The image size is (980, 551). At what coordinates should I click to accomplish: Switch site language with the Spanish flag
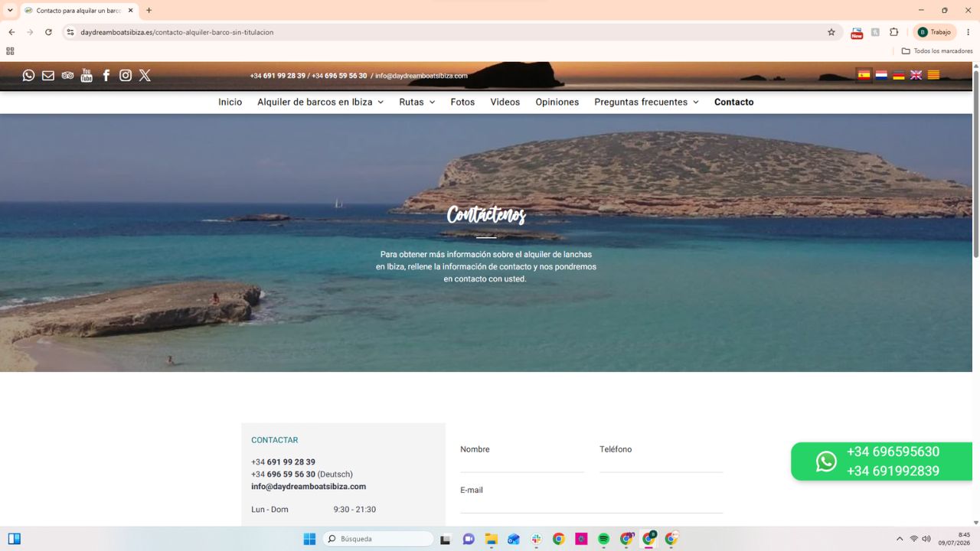pos(864,75)
